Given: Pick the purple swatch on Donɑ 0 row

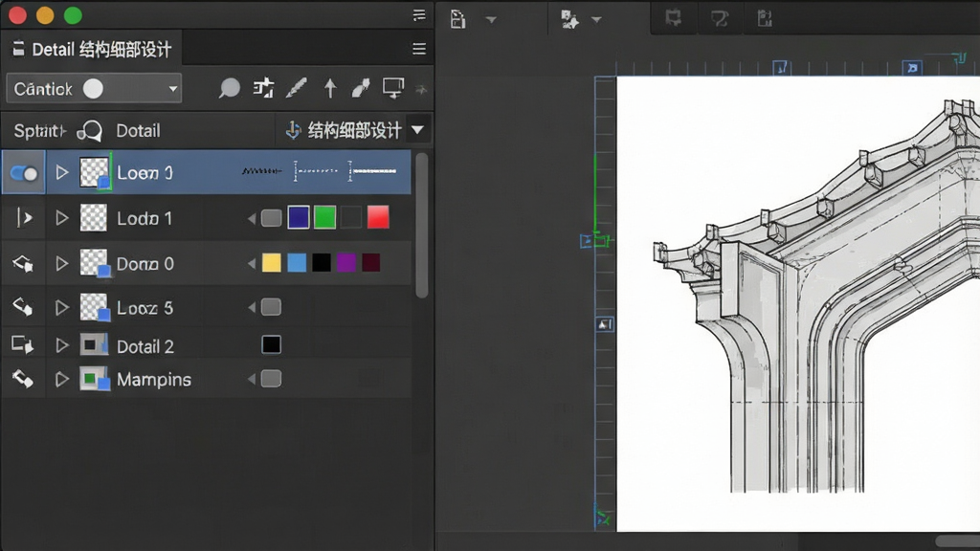Looking at the screenshot, I should pos(346,263).
